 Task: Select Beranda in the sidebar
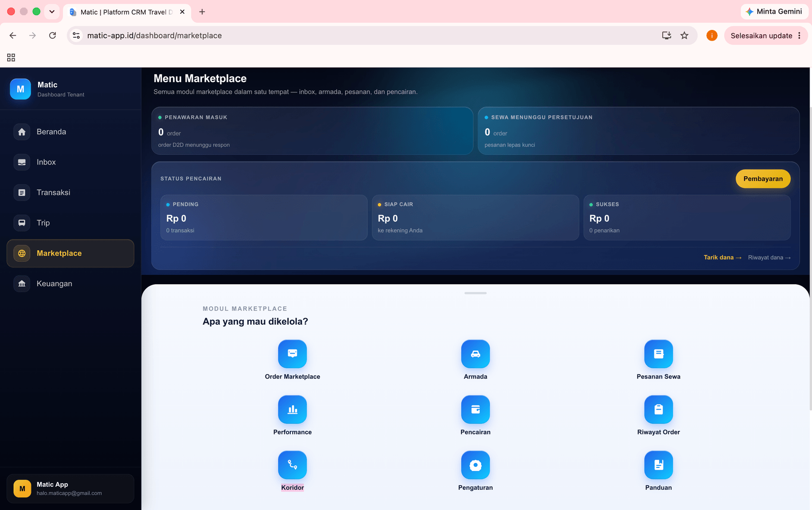point(71,132)
